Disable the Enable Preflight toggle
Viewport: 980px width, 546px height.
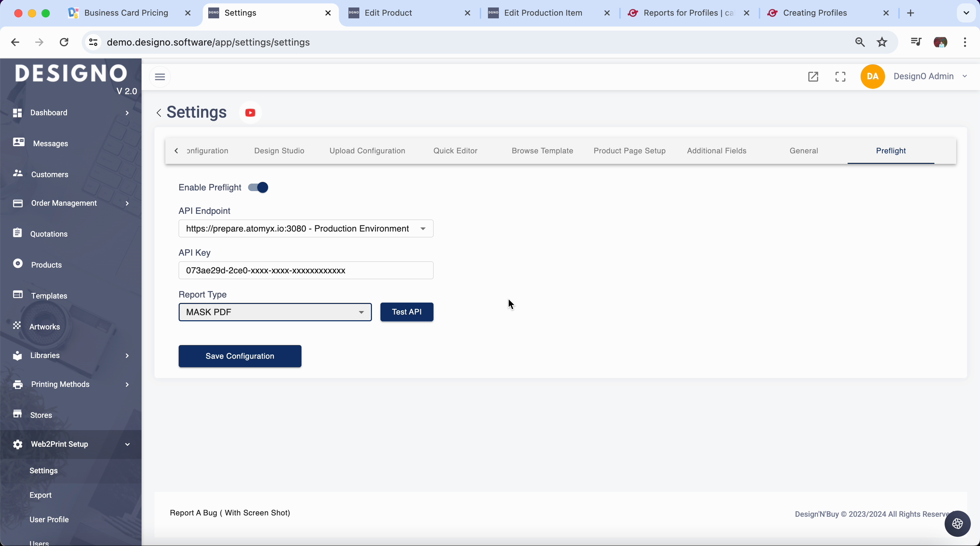coord(258,187)
